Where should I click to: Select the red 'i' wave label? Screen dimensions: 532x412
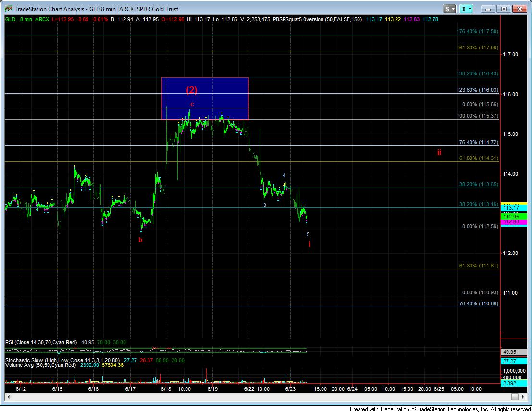309,244
